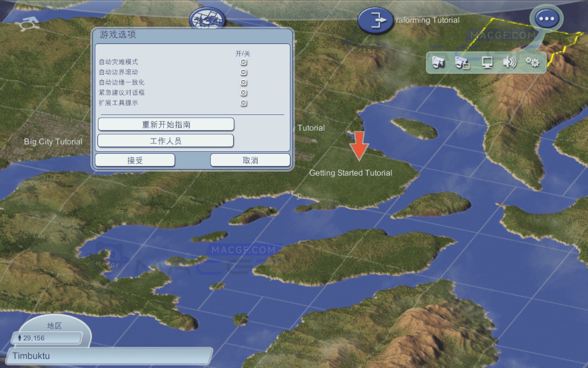
Task: Open game options via the gears icon
Action: (x=533, y=63)
